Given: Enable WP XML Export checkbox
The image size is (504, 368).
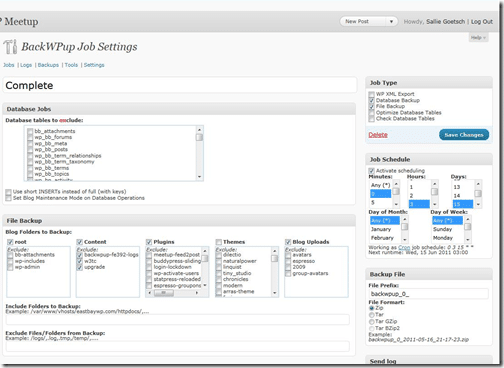Looking at the screenshot, I should [372, 94].
